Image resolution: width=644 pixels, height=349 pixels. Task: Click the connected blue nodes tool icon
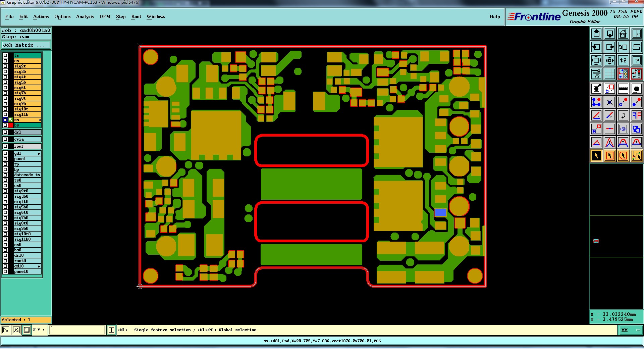(x=596, y=102)
